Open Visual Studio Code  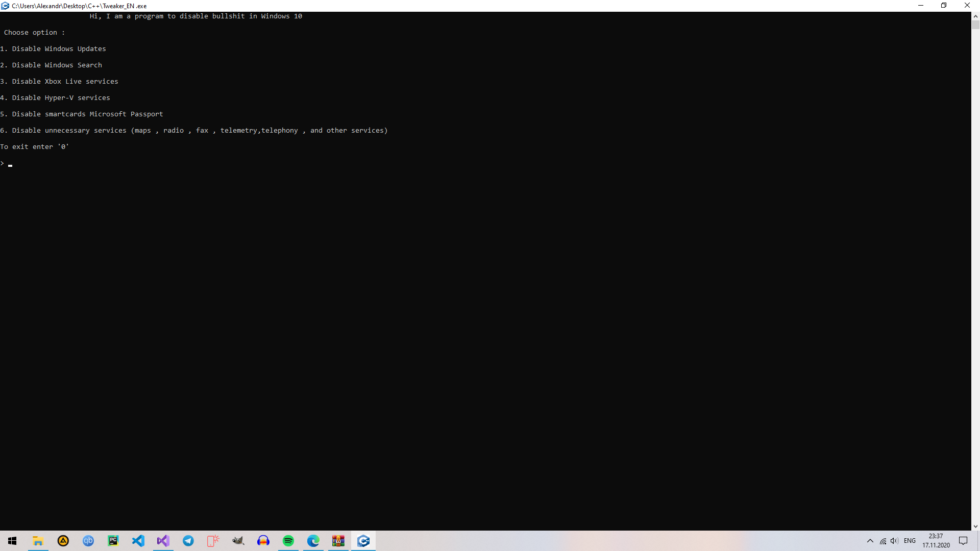click(138, 541)
